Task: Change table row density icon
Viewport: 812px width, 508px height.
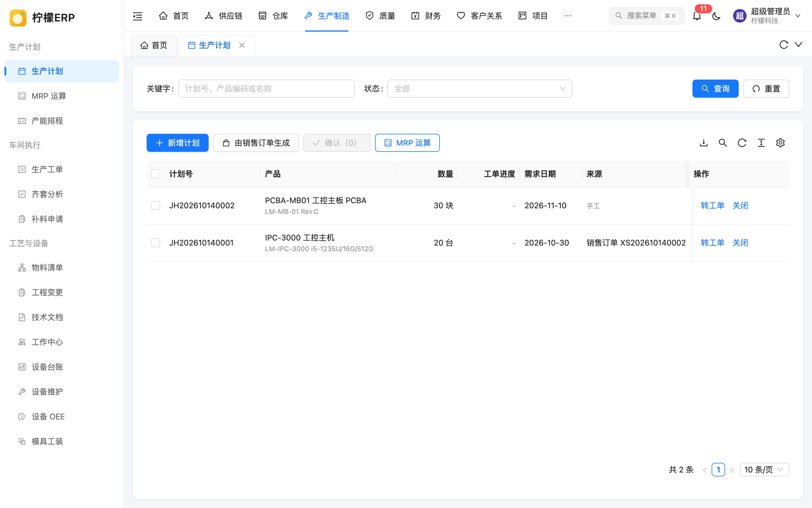Action: pos(761,143)
